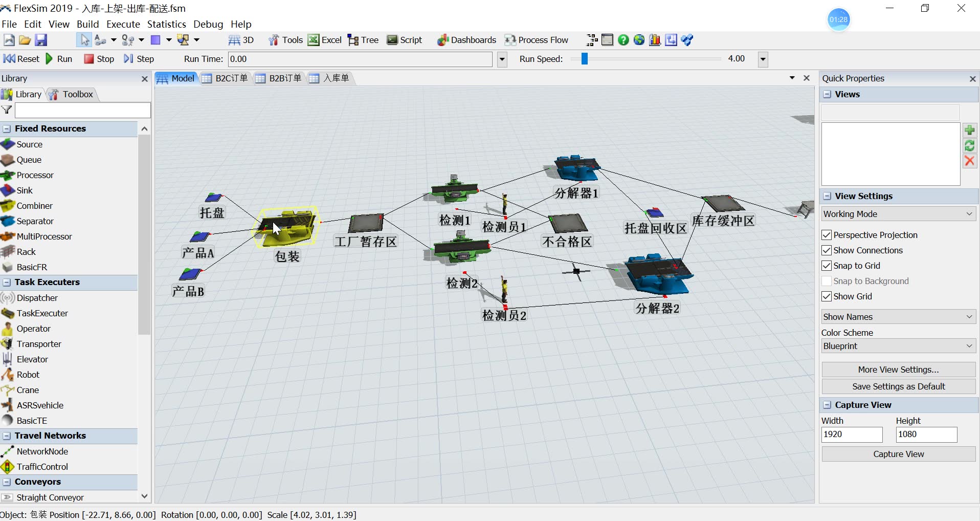Open the Working Mode dropdown
Image resolution: width=980 pixels, height=521 pixels.
898,214
